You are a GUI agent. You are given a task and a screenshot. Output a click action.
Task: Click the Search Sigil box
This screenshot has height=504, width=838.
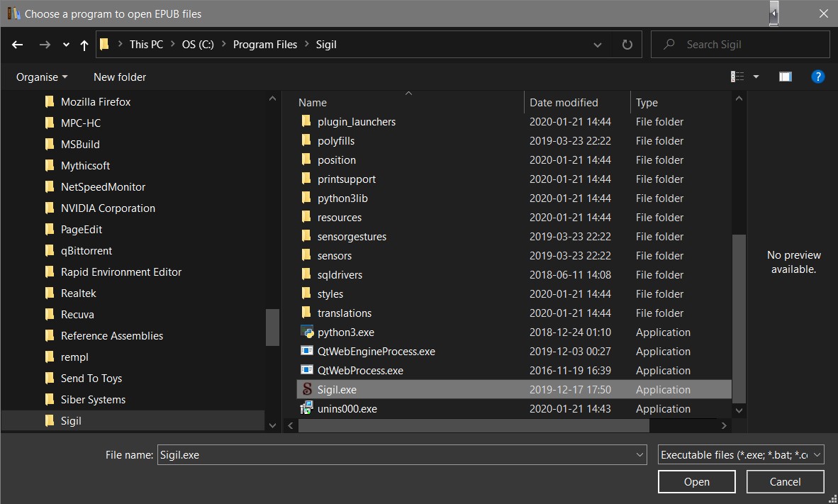tap(740, 45)
